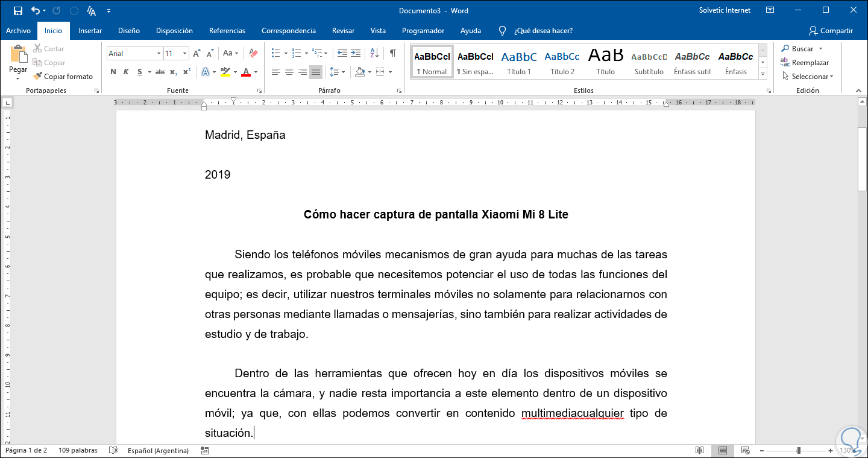
Task: Toggle bold formatting with the N button
Action: (x=113, y=72)
